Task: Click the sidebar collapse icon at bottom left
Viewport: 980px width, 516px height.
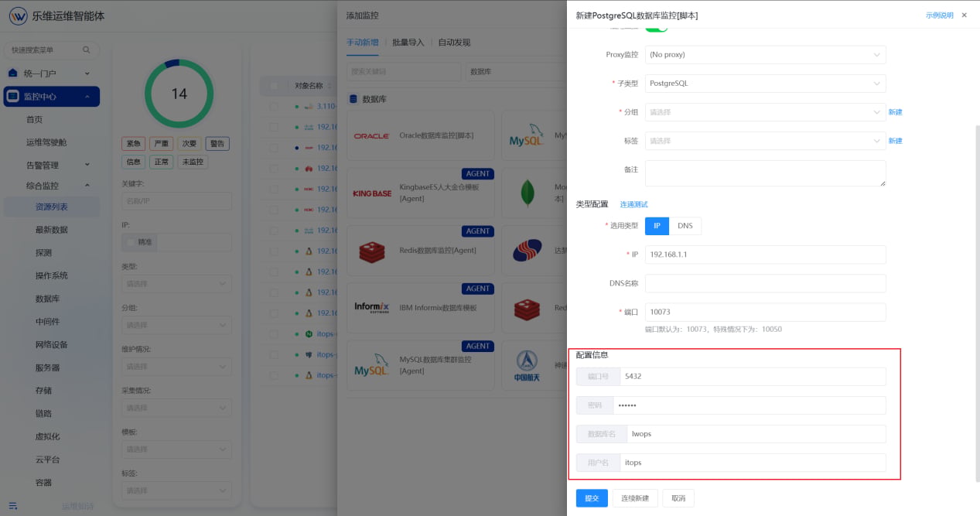Action: coord(13,505)
